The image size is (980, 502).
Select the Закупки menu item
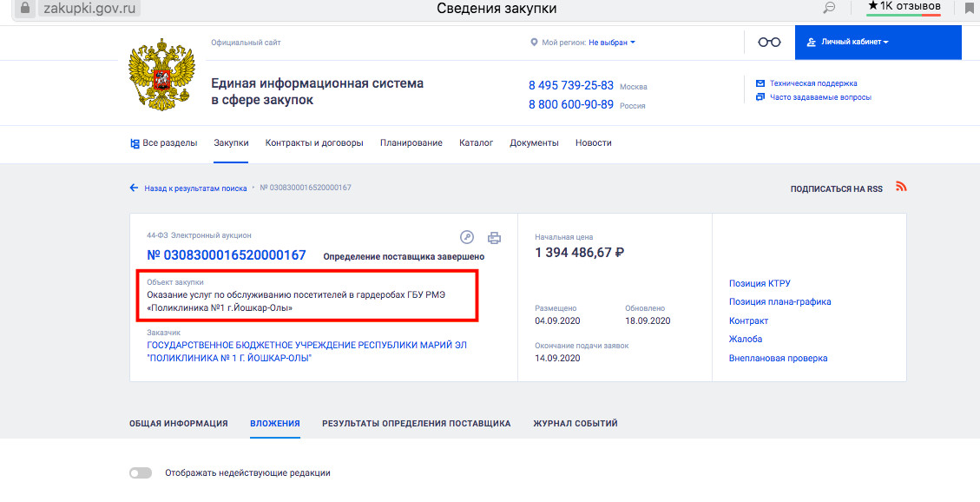coord(231,143)
